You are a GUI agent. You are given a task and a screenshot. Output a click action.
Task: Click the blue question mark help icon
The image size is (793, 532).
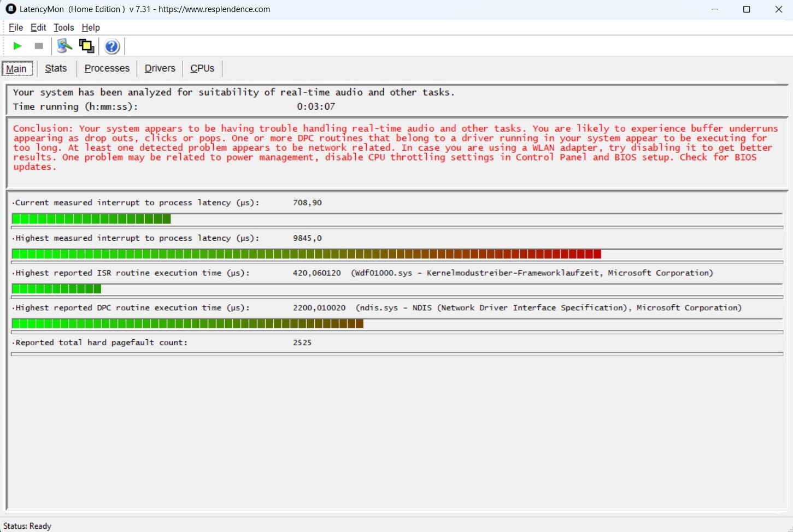[x=112, y=47]
